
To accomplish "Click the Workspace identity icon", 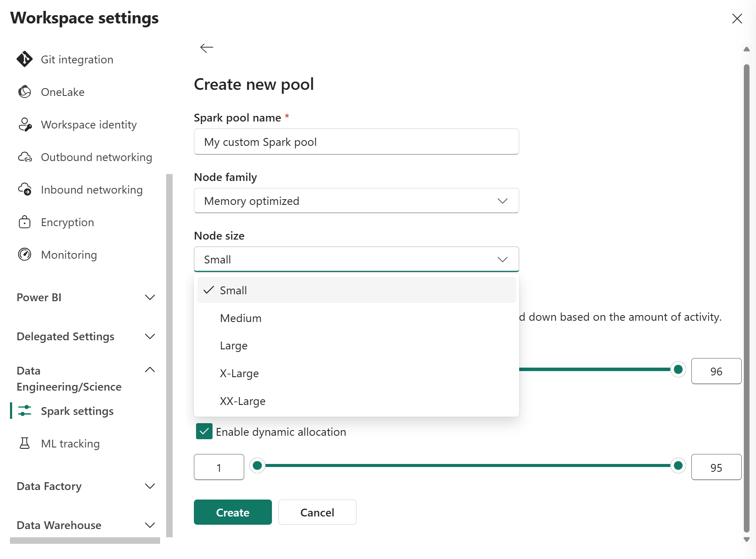I will point(25,125).
